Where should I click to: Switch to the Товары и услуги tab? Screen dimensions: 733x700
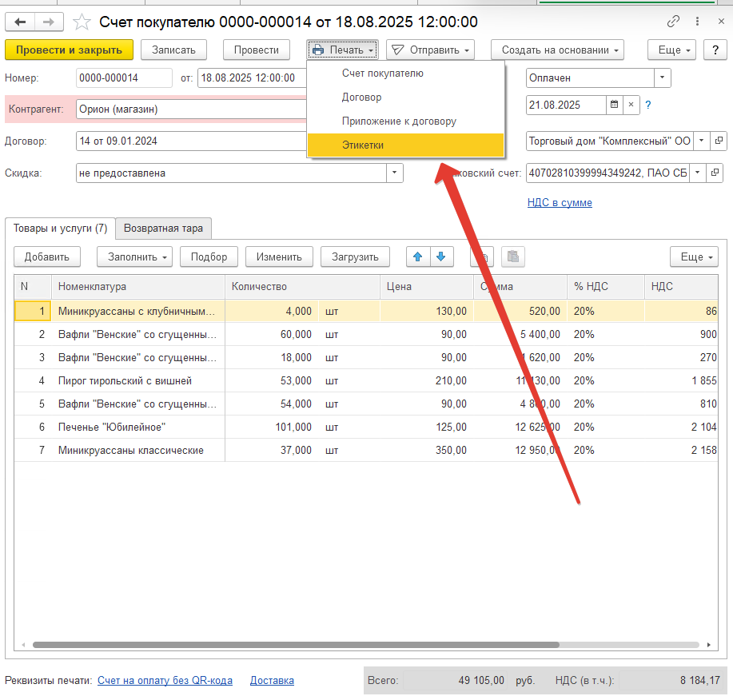[60, 228]
